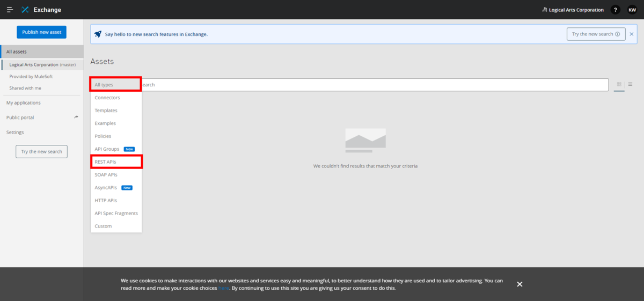This screenshot has height=301, width=644.
Task: Choose HTTP APIs from type list
Action: tap(116, 200)
